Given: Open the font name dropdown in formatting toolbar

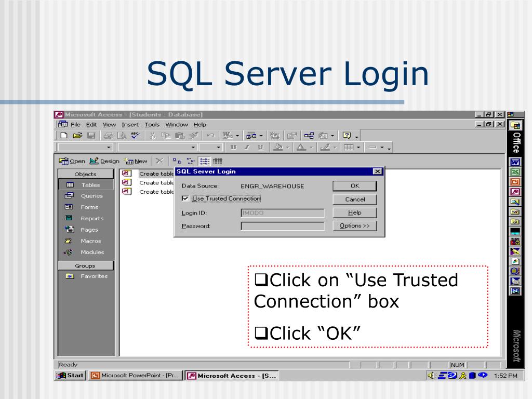Looking at the screenshot, I should click(x=193, y=148).
